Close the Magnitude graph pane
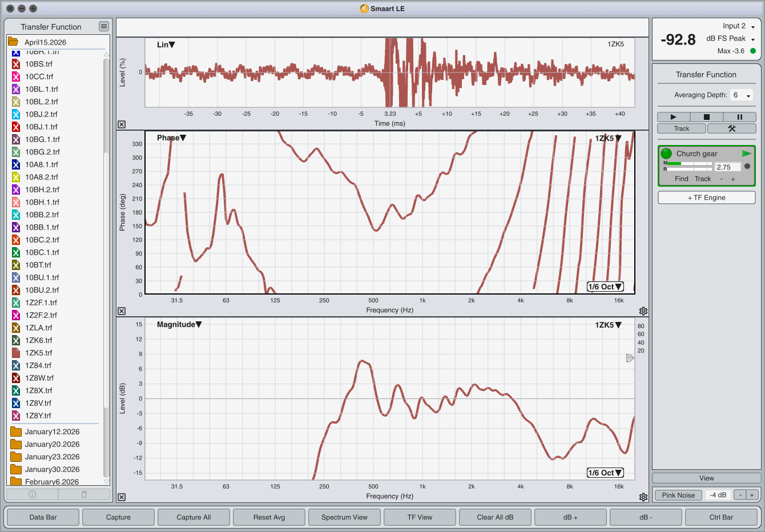The height and width of the screenshot is (532, 765). tap(122, 497)
